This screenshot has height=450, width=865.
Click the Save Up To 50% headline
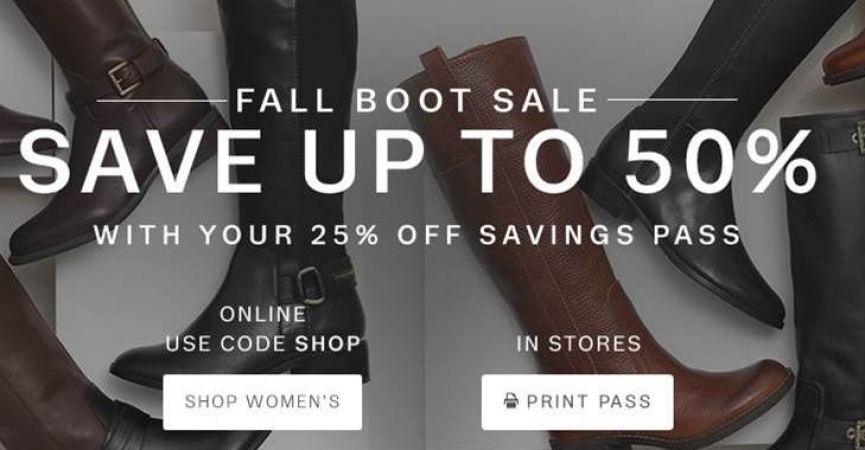tap(418, 162)
